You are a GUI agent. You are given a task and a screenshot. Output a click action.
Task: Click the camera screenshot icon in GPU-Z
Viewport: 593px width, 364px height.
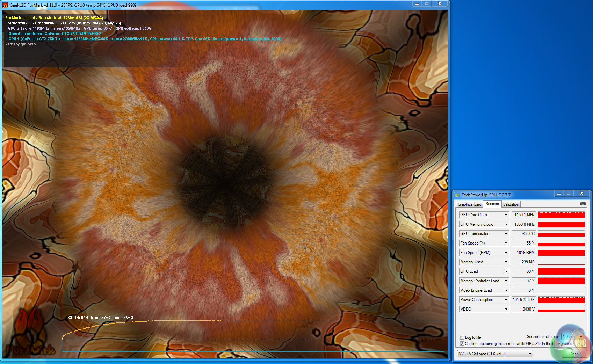583,204
